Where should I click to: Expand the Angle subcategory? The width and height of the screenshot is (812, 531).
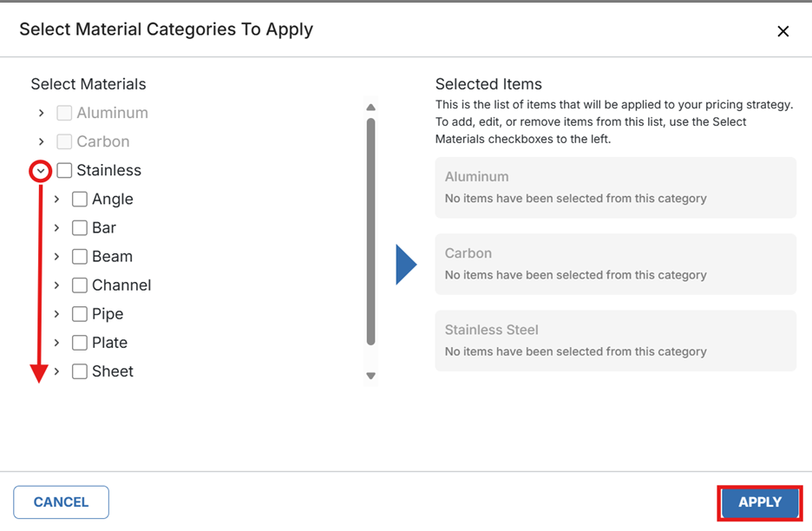click(56, 200)
